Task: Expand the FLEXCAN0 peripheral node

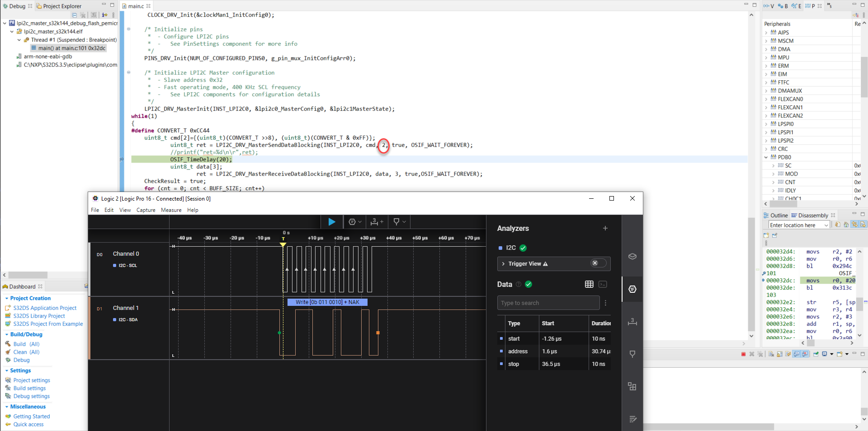Action: click(766, 99)
